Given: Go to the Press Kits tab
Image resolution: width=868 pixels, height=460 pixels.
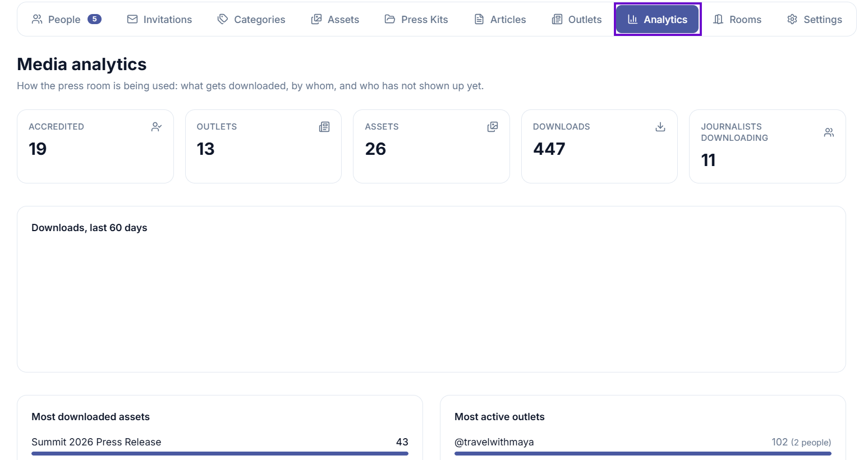Looking at the screenshot, I should 416,19.
